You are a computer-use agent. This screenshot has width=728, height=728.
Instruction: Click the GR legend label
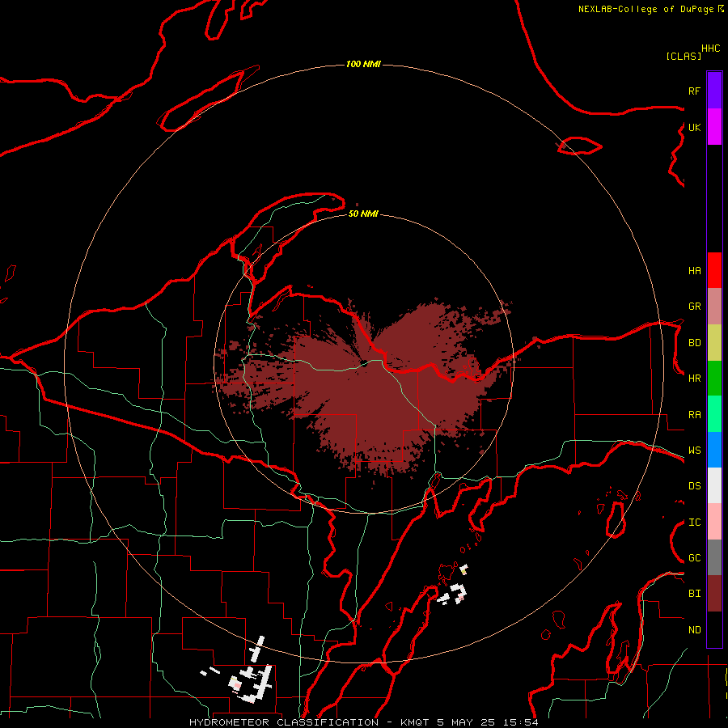[694, 307]
